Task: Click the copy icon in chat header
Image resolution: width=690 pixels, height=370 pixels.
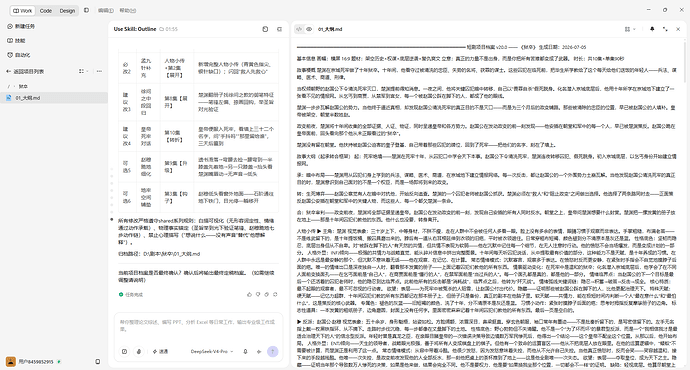Action: tap(265, 29)
